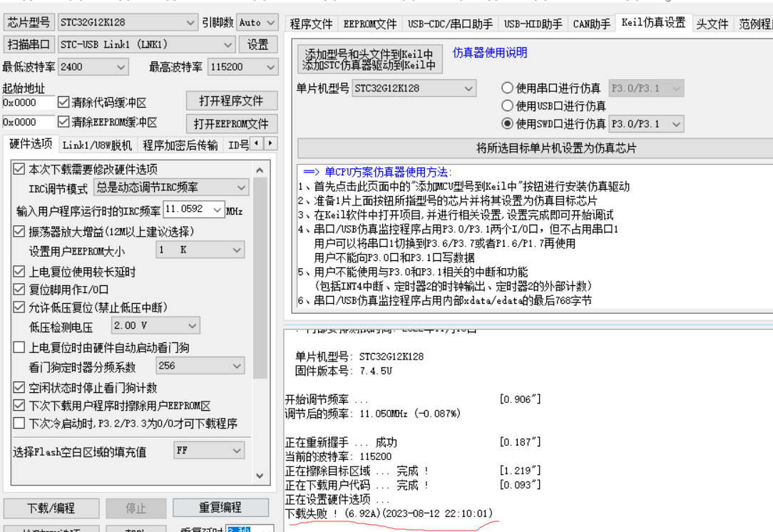The width and height of the screenshot is (773, 532).
Task: Switch to the Link1/U8W脱机 tab
Action: tap(97, 145)
